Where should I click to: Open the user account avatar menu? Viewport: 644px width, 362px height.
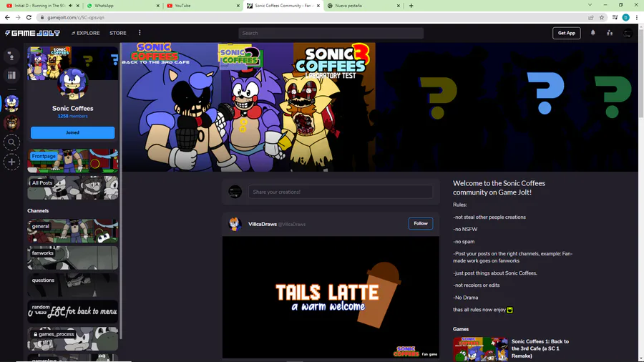pyautogui.click(x=627, y=33)
